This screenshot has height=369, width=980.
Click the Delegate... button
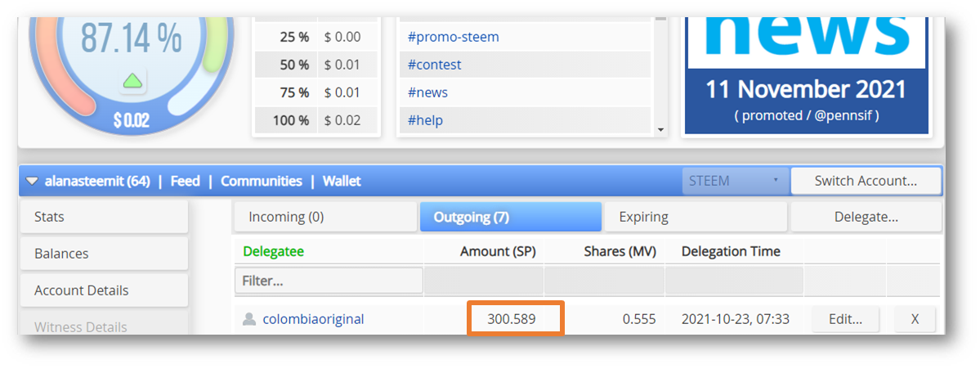click(x=866, y=217)
